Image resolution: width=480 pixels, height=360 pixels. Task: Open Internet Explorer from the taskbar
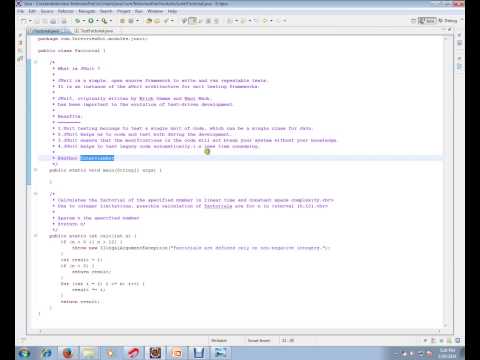click(x=46, y=353)
